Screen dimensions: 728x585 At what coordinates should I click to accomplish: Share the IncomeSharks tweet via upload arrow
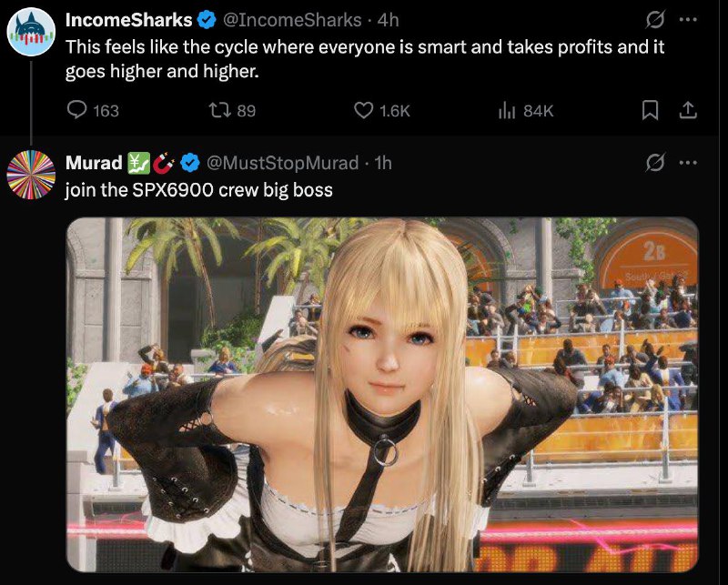point(688,110)
